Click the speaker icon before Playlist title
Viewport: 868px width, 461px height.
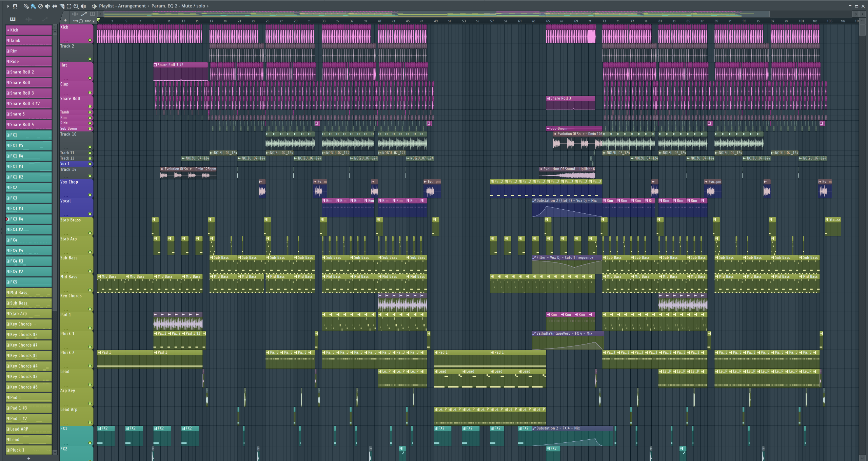94,6
